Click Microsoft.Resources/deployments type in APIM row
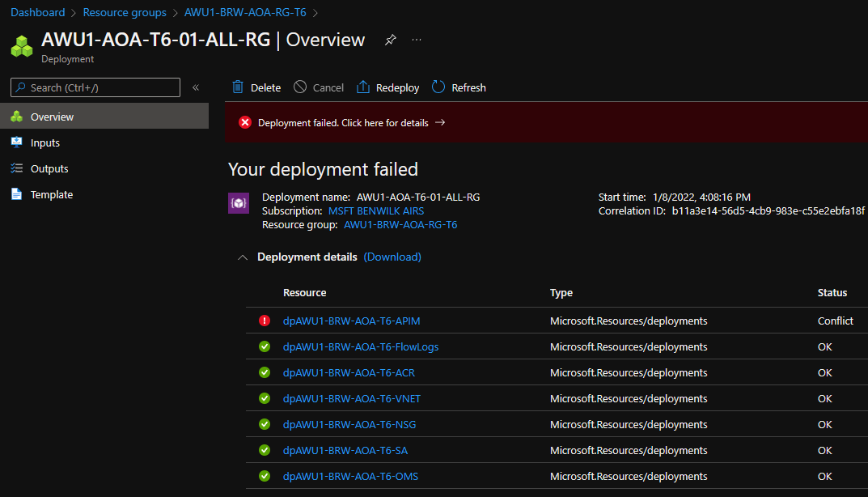 tap(629, 321)
